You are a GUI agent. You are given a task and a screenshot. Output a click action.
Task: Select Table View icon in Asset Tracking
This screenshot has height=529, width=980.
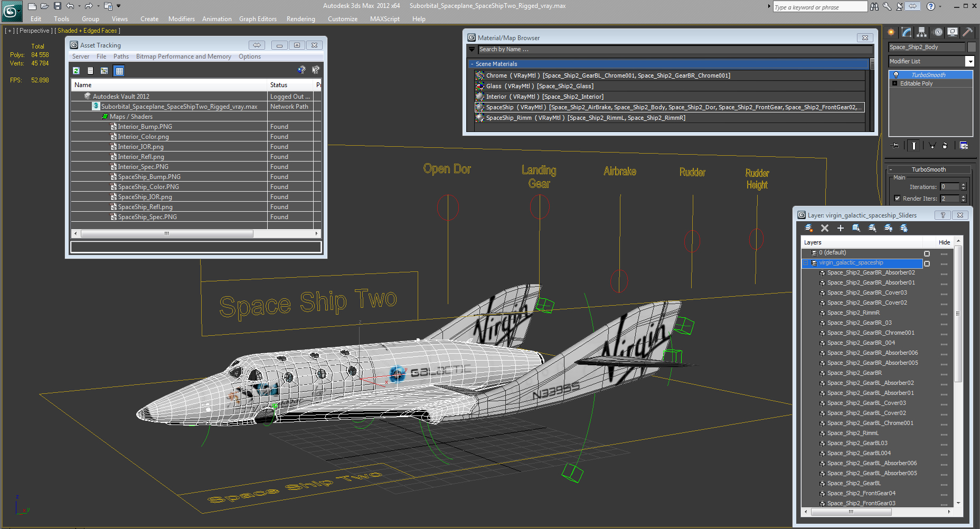pyautogui.click(x=119, y=71)
